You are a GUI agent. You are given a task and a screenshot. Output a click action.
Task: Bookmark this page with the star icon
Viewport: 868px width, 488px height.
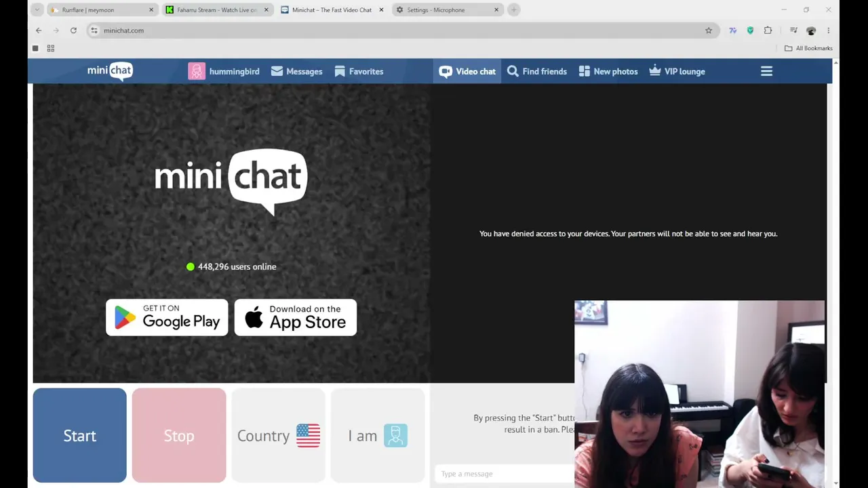tap(709, 30)
